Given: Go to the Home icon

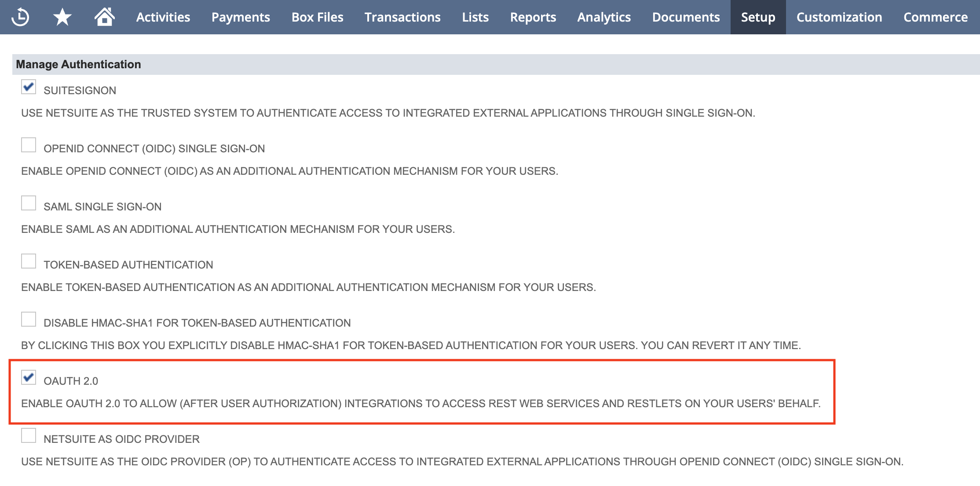Looking at the screenshot, I should 104,17.
